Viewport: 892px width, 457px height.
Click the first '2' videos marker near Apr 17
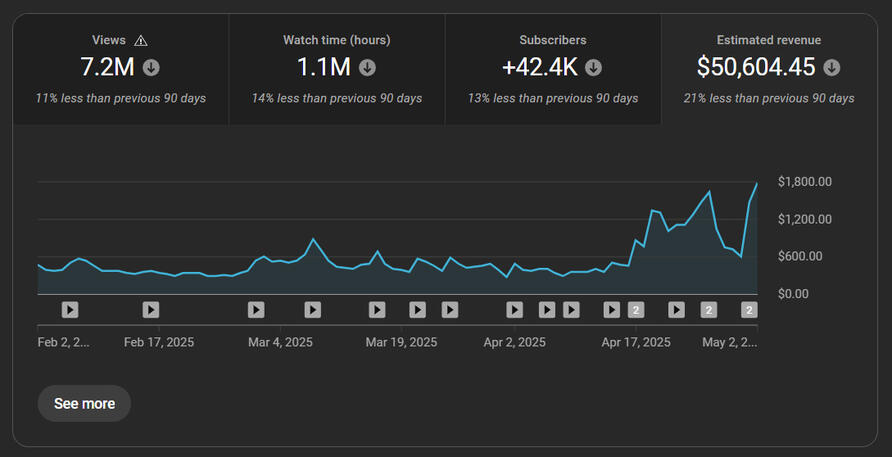(x=635, y=310)
